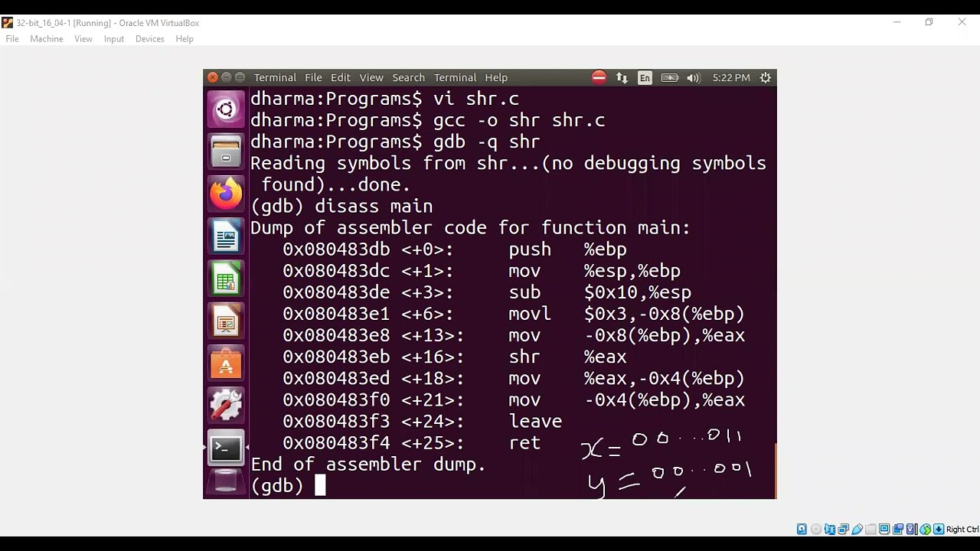Open the battery indicator menu
Image resolution: width=980 pixels, height=551 pixels.
coord(670,77)
